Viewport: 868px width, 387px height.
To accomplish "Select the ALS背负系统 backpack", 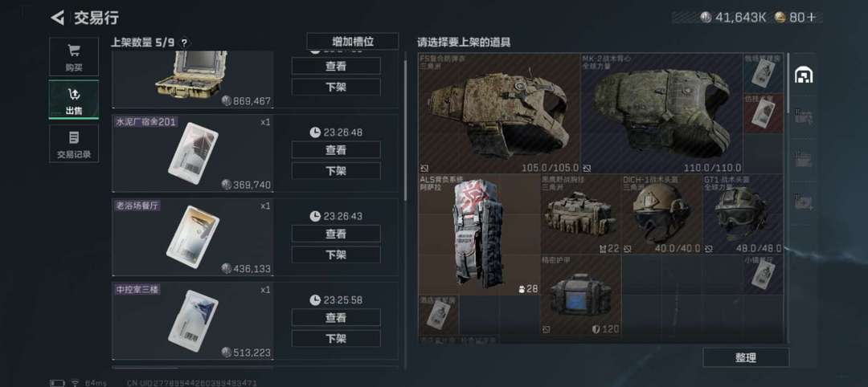I will tap(479, 235).
